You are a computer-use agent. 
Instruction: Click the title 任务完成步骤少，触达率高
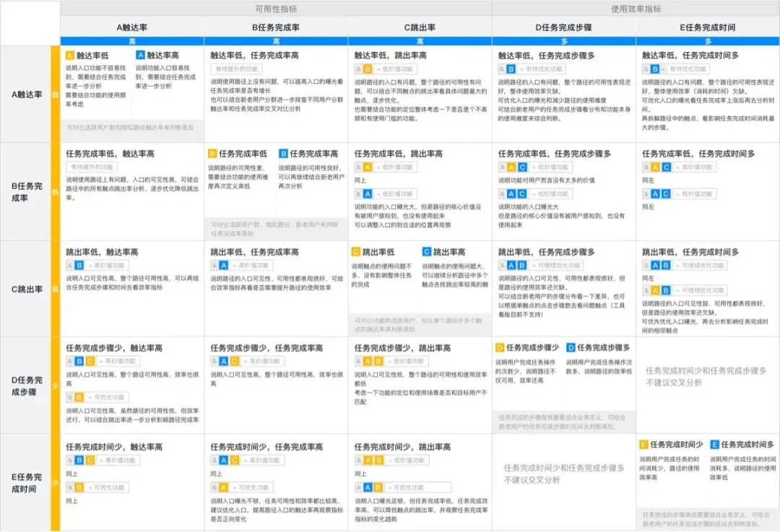tap(114, 347)
